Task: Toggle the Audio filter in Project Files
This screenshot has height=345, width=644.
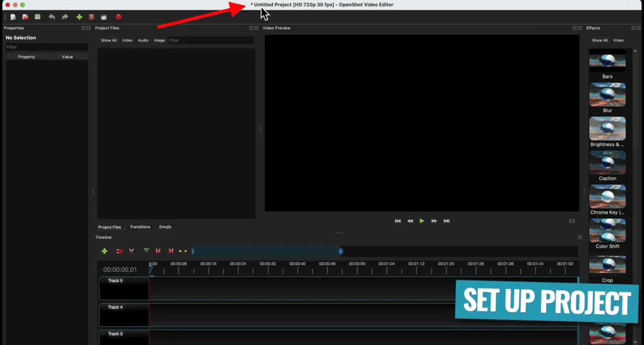Action: tap(143, 41)
